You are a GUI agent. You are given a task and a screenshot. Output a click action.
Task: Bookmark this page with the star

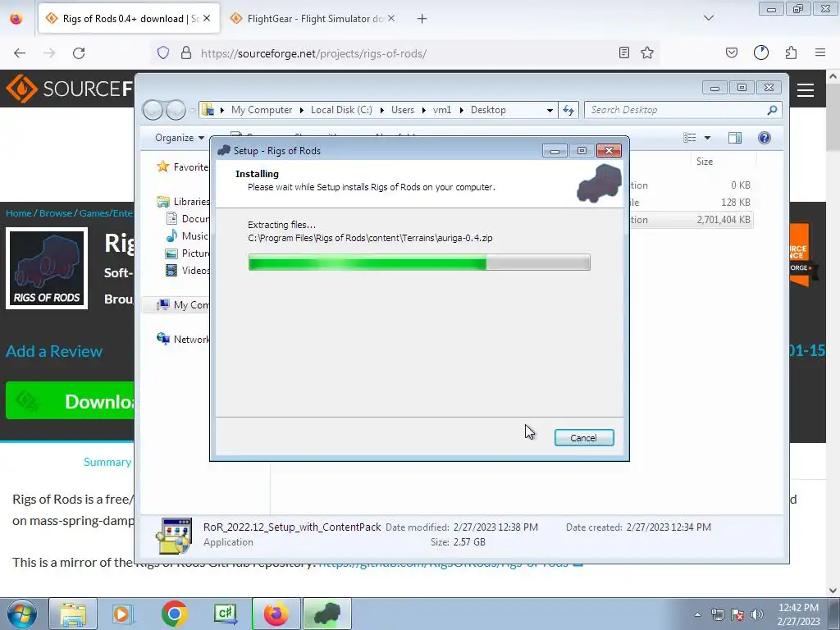coord(647,53)
